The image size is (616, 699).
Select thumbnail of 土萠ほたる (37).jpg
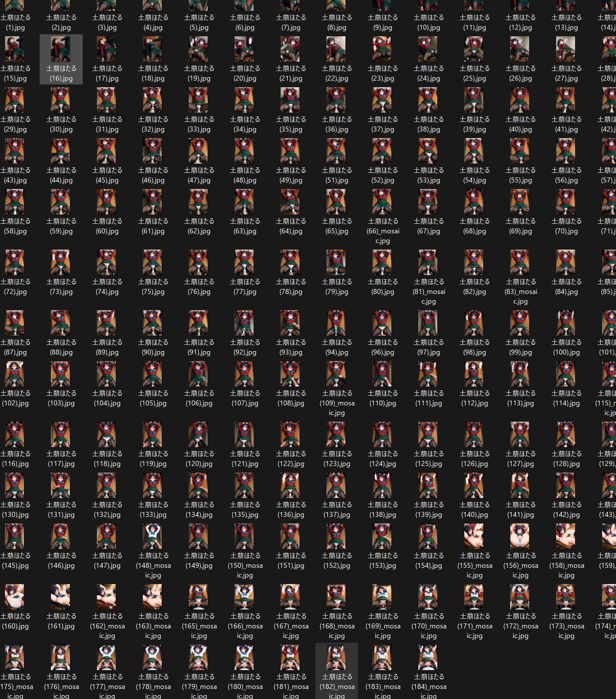(x=382, y=100)
